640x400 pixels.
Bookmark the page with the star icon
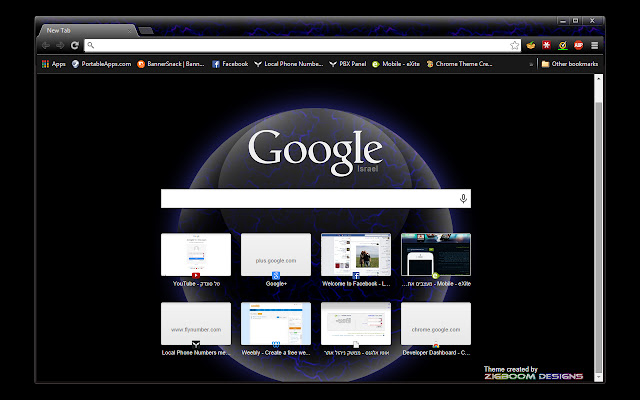(514, 45)
